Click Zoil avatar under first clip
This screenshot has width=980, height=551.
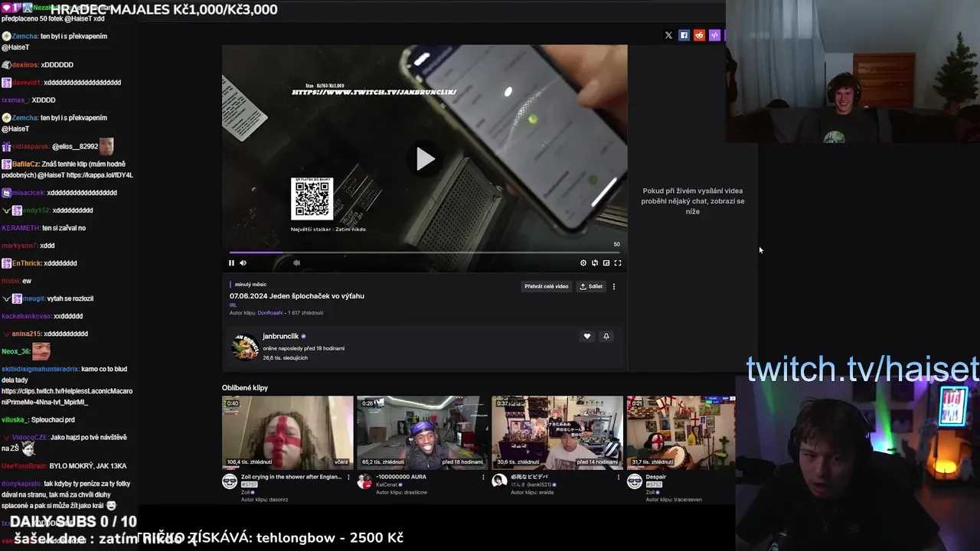click(230, 481)
